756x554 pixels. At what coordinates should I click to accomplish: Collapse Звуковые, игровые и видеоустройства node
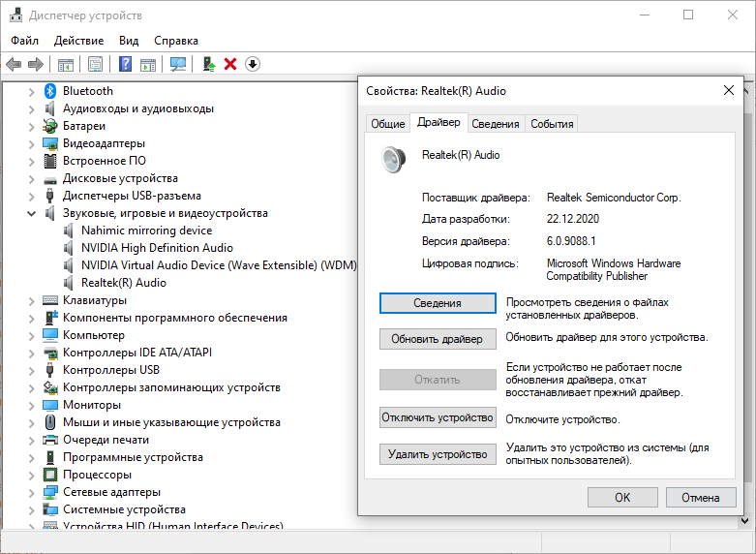31,213
